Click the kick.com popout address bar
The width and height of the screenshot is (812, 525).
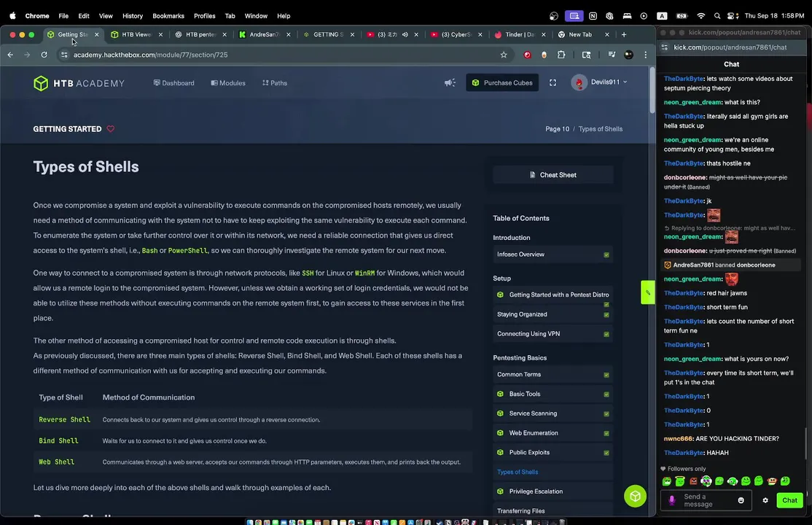[731, 47]
